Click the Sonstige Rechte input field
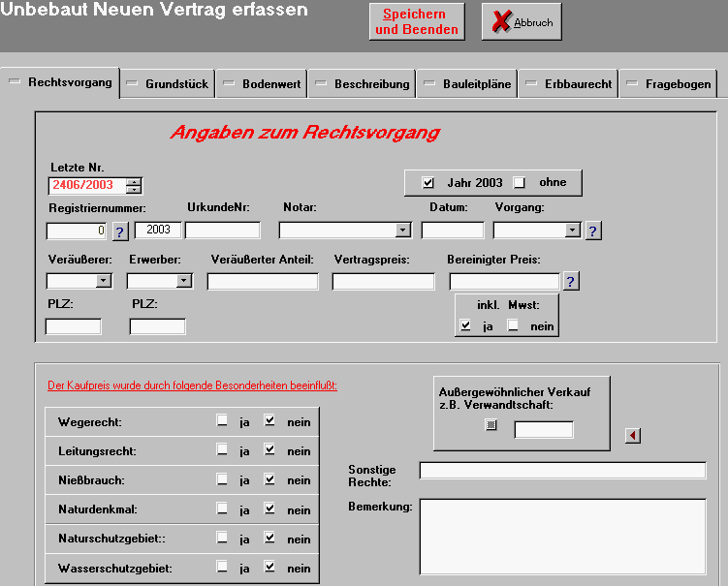The image size is (728, 586). tap(562, 470)
